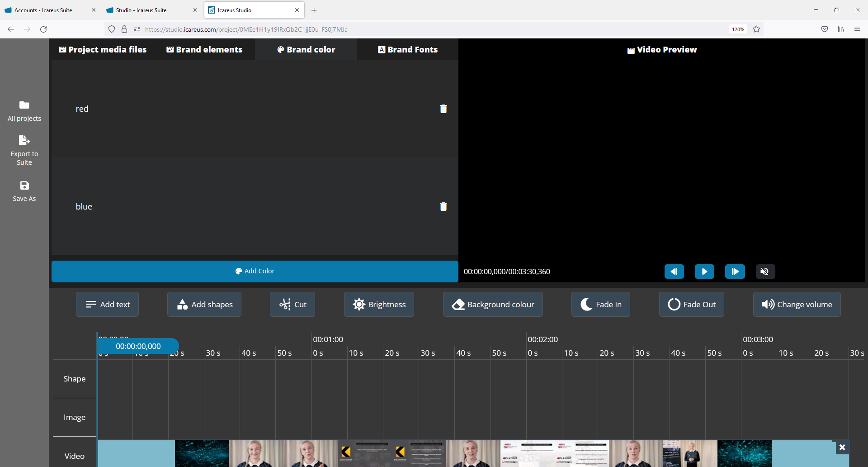Adjust Brightness of the clip
This screenshot has height=467, width=868.
[x=379, y=305]
